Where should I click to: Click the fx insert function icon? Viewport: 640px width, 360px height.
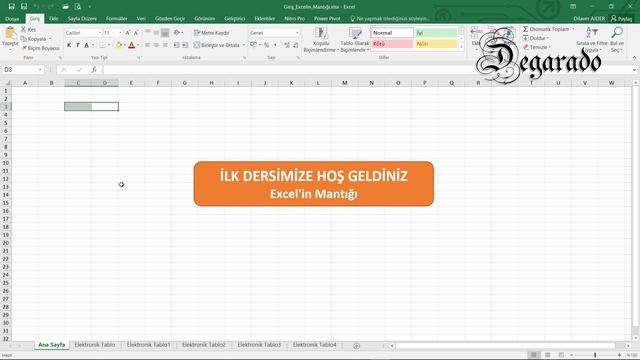(x=94, y=70)
